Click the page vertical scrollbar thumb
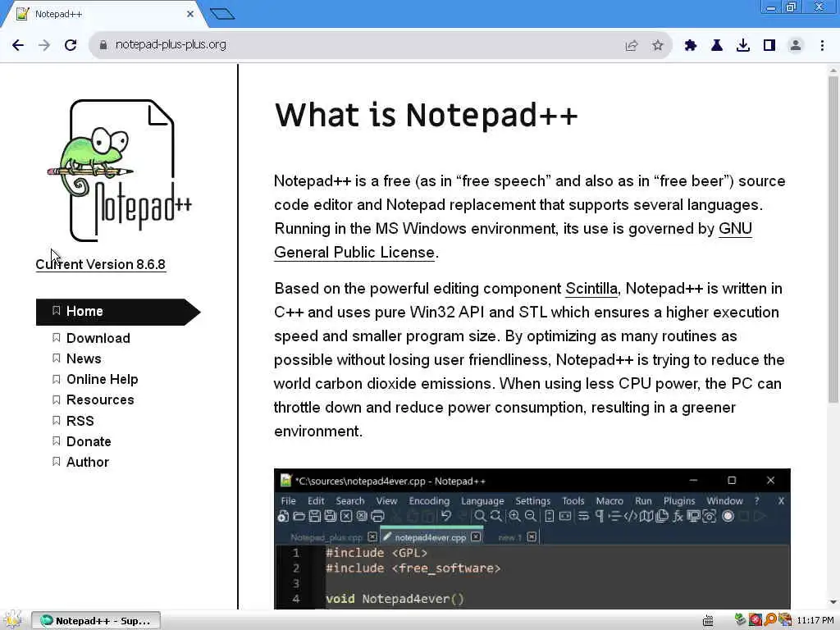Viewport: 840px width, 630px height. 833,239
